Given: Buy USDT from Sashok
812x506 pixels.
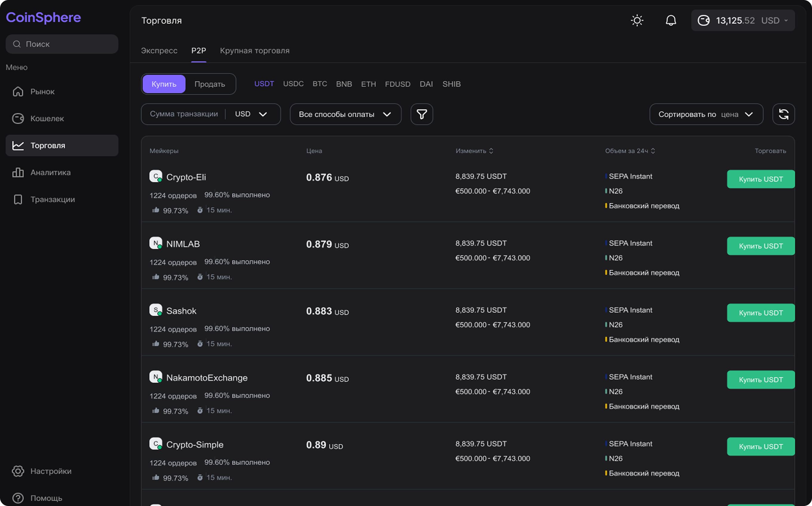Looking at the screenshot, I should [761, 313].
